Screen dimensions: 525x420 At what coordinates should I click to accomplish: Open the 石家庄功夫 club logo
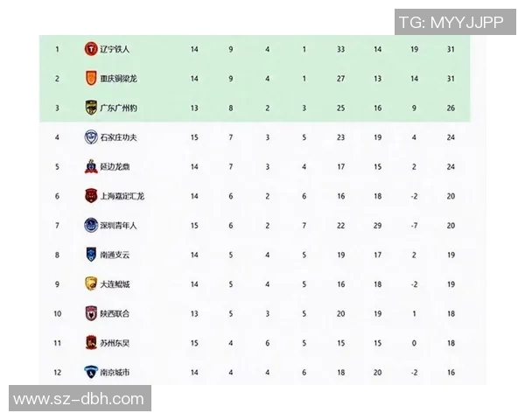90,137
